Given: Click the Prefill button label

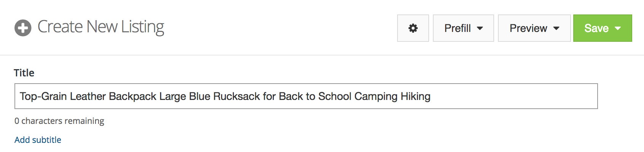Looking at the screenshot, I should click(457, 28).
